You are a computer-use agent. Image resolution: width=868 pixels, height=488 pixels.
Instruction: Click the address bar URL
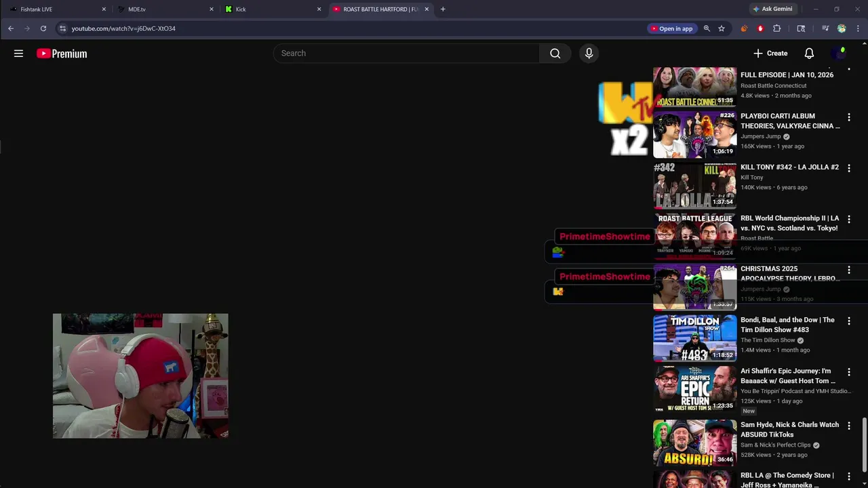click(123, 28)
